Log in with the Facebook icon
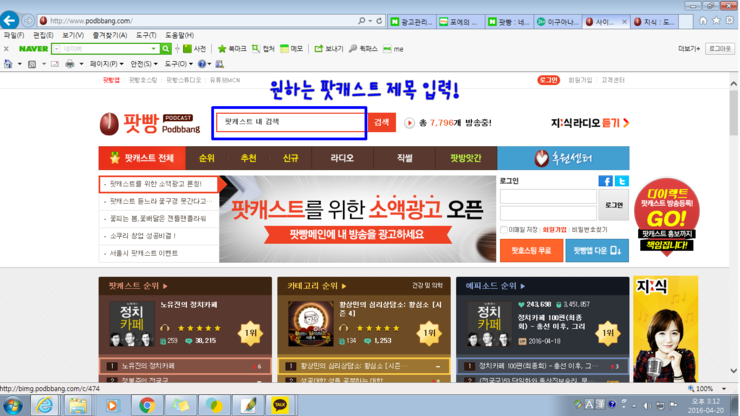Image resolution: width=740 pixels, height=416 pixels. pos(605,181)
